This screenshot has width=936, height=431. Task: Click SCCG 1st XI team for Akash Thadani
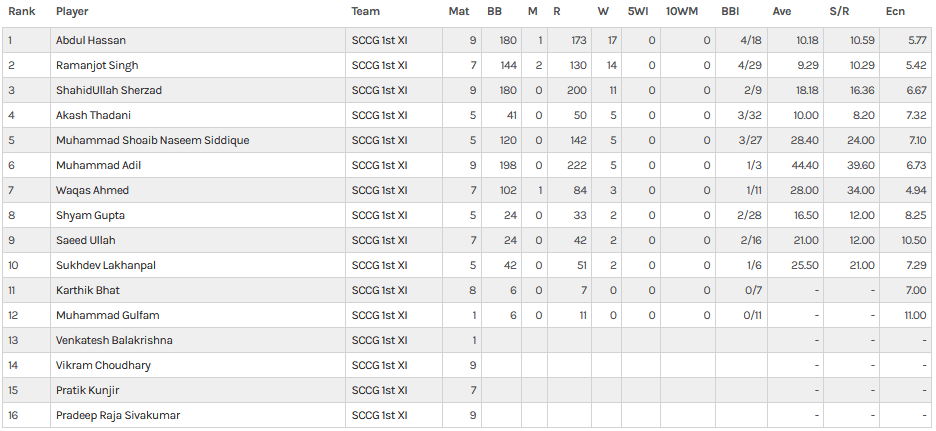point(380,116)
